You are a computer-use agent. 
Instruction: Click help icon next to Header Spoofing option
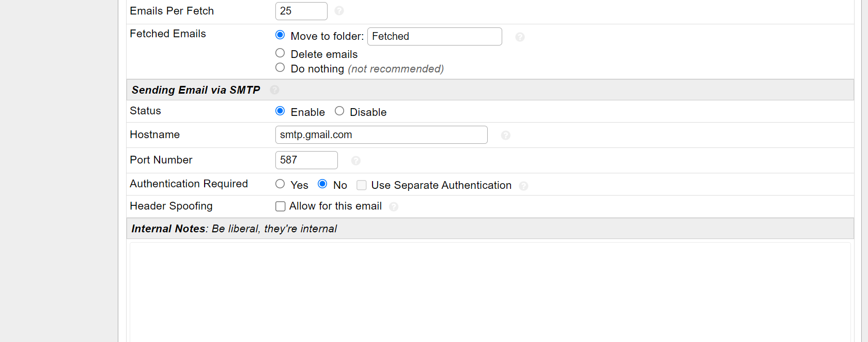393,206
